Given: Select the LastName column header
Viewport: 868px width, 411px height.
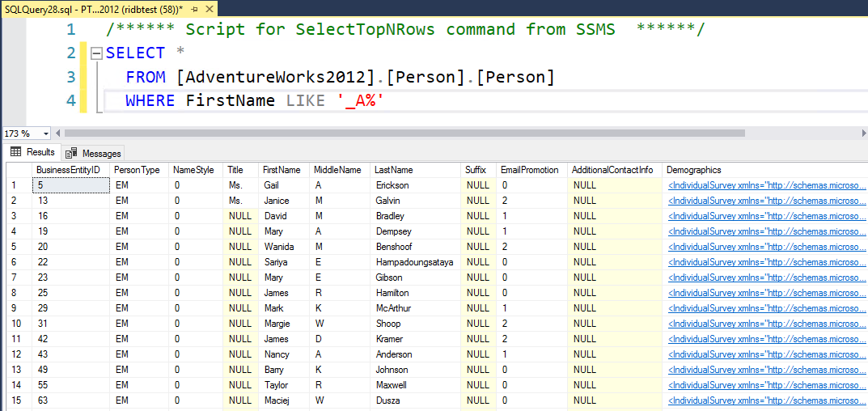Looking at the screenshot, I should [x=415, y=170].
